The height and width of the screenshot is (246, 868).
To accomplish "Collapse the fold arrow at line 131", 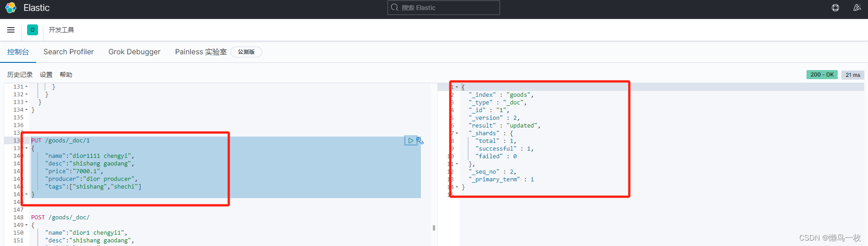I will [x=26, y=87].
